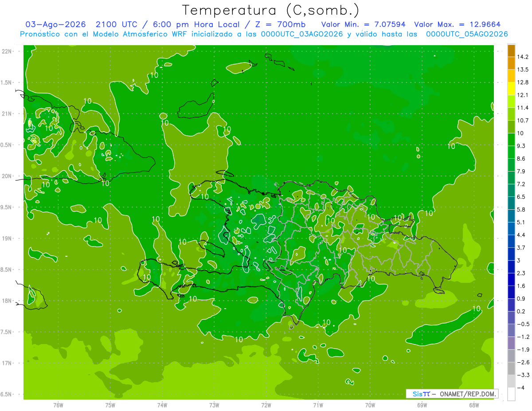Click the '70W' longitude label
Viewport: 532px width, 411px height.
pyautogui.click(x=370, y=405)
